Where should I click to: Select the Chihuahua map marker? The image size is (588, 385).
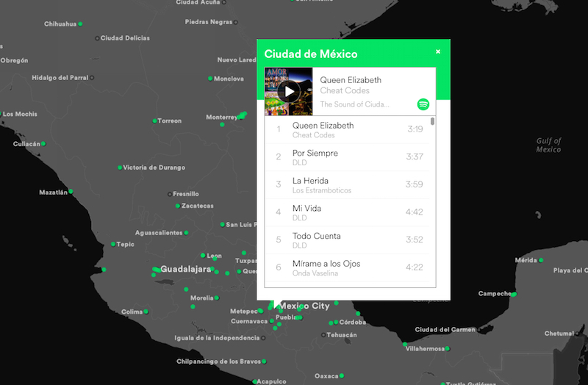tap(80, 24)
